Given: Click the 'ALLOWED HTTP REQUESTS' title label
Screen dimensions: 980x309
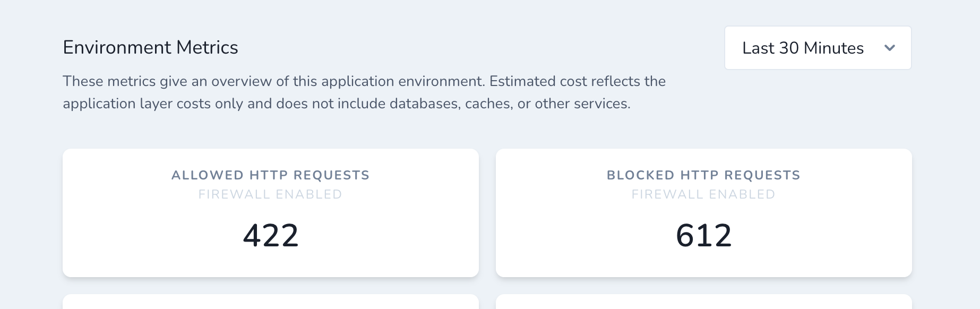Looking at the screenshot, I should [x=270, y=175].
